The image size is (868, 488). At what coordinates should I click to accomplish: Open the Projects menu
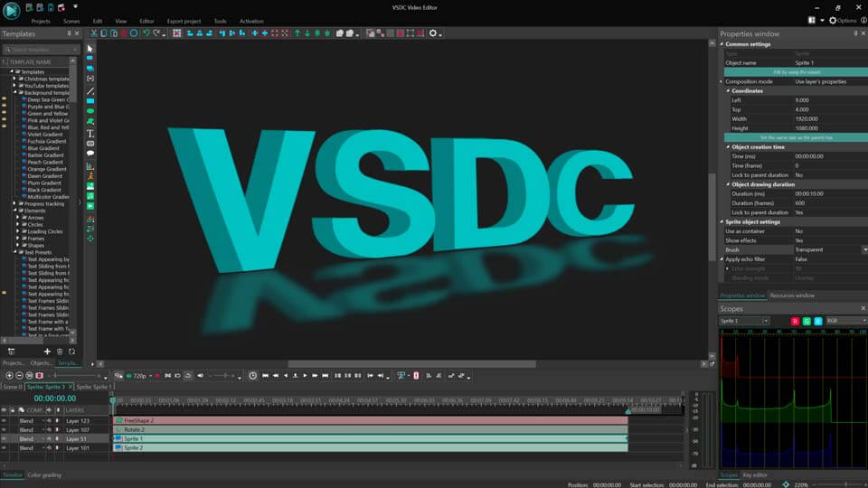[x=41, y=21]
